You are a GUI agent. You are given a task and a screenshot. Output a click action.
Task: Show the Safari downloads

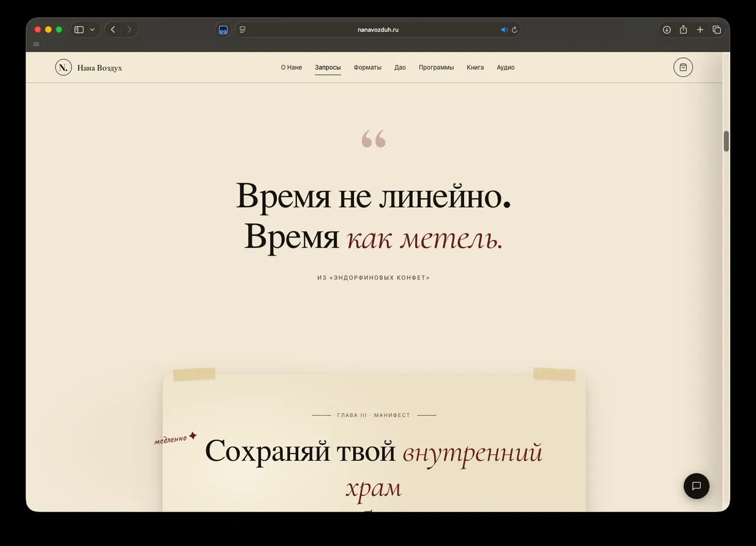pyautogui.click(x=667, y=30)
